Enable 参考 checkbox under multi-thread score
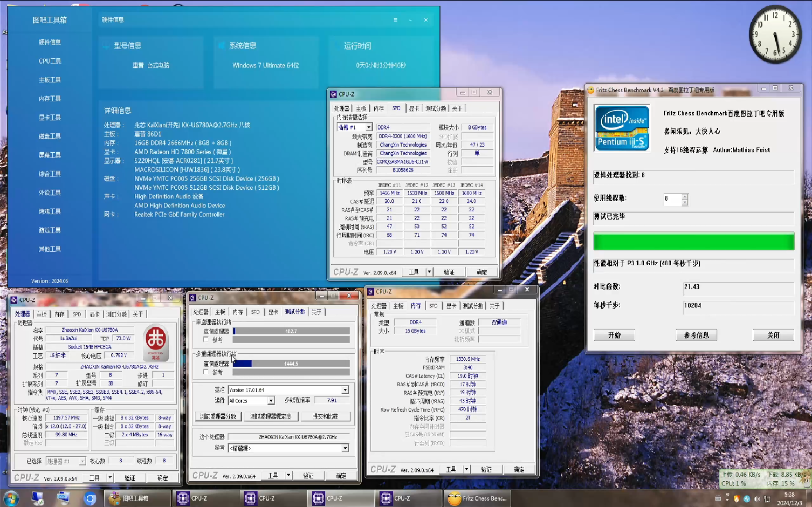This screenshot has width=812, height=507. [x=206, y=372]
